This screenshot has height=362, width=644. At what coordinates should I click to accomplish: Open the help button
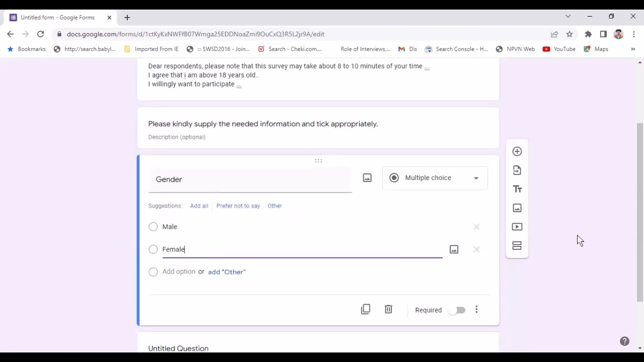pyautogui.click(x=624, y=341)
